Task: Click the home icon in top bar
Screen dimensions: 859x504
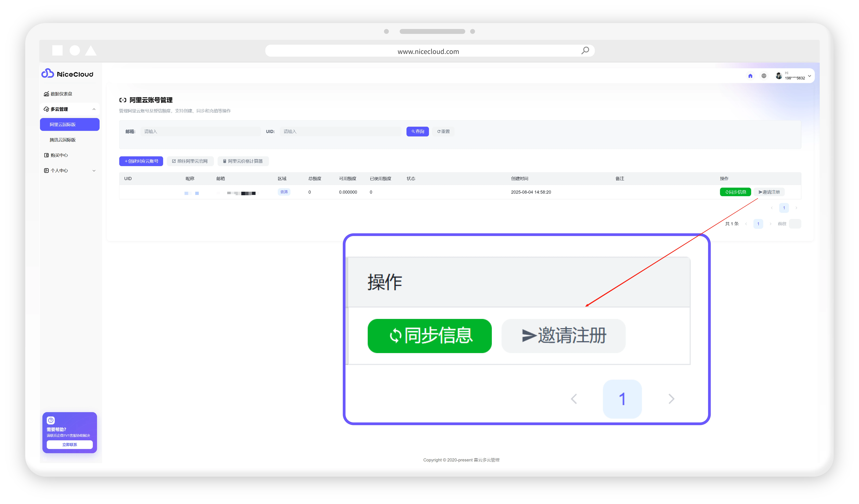Action: click(x=750, y=76)
